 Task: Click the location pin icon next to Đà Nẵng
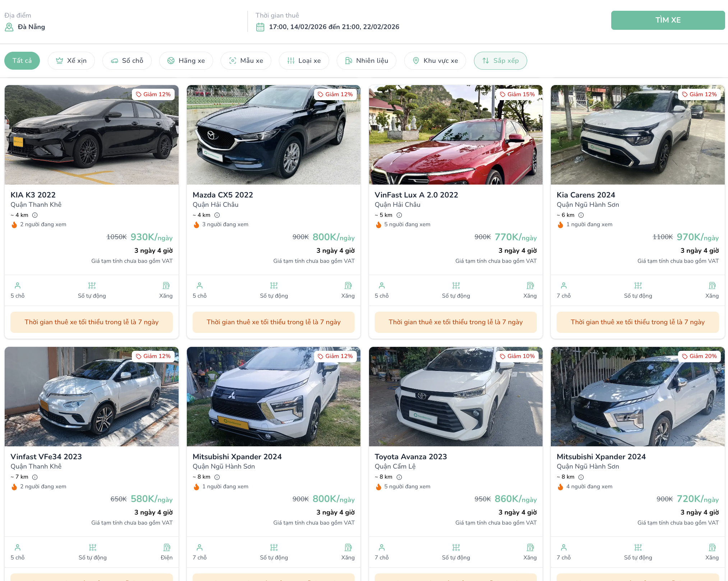pyautogui.click(x=9, y=27)
